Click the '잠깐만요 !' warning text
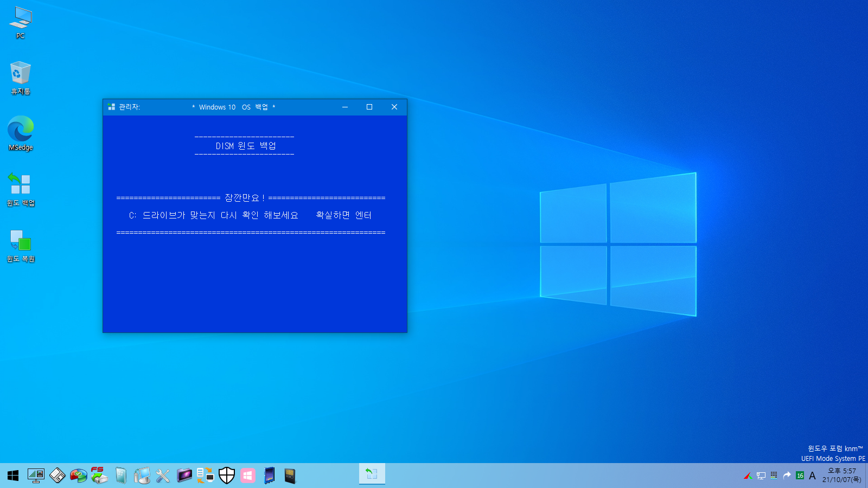 tap(245, 198)
